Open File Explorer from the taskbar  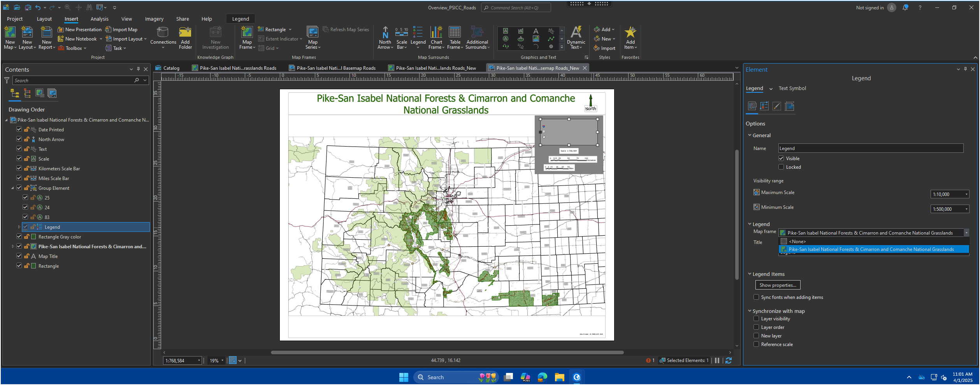[x=560, y=377]
